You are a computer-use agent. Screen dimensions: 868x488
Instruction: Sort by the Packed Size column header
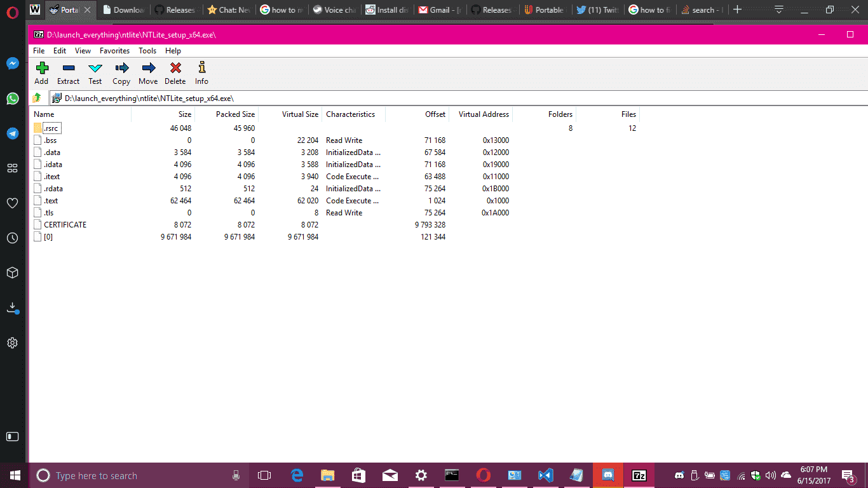click(226, 114)
